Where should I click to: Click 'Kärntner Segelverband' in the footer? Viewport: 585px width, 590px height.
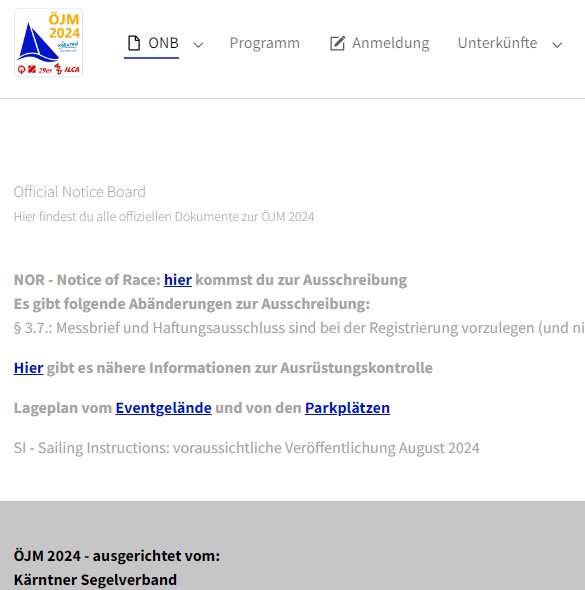96,580
